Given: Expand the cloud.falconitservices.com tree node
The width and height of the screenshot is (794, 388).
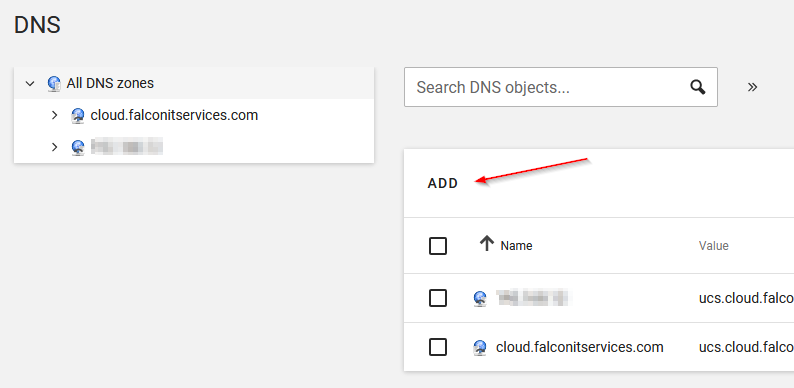Looking at the screenshot, I should click(x=55, y=115).
